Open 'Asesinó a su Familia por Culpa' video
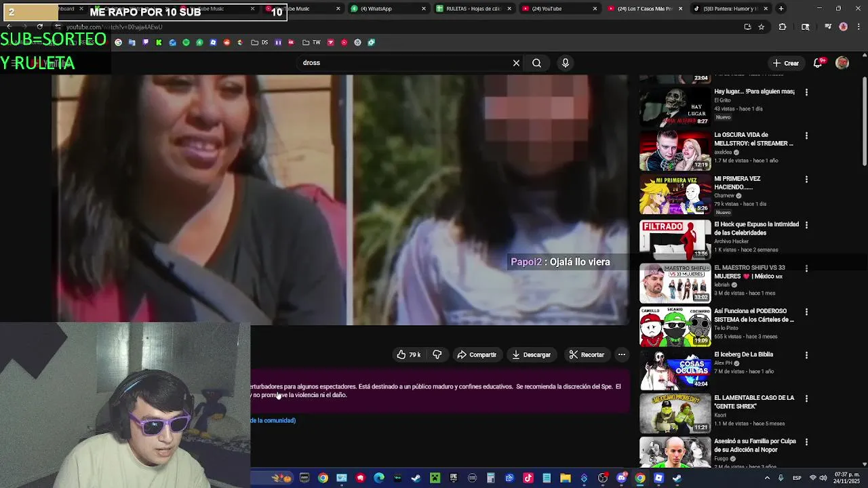The height and width of the screenshot is (488, 868). (x=755, y=445)
